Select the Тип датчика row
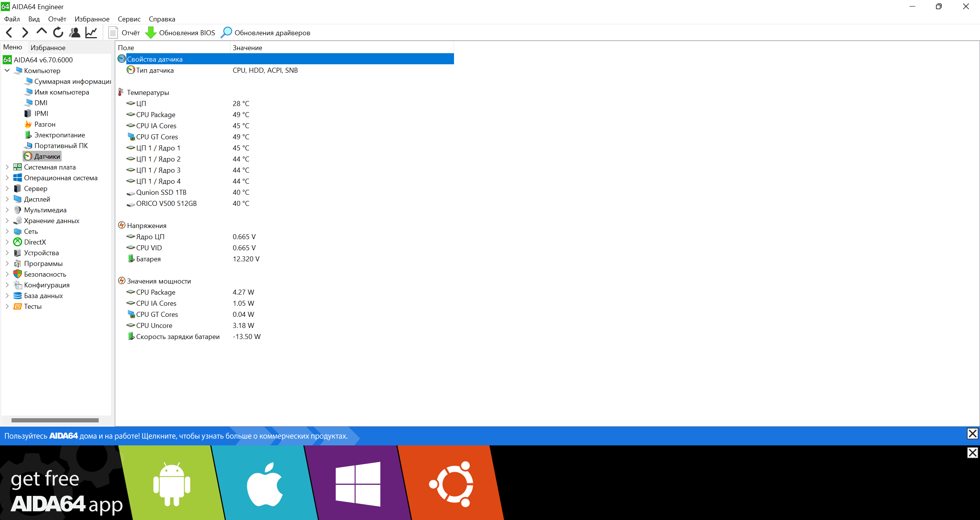Screen dimensions: 980x520 tap(285, 70)
